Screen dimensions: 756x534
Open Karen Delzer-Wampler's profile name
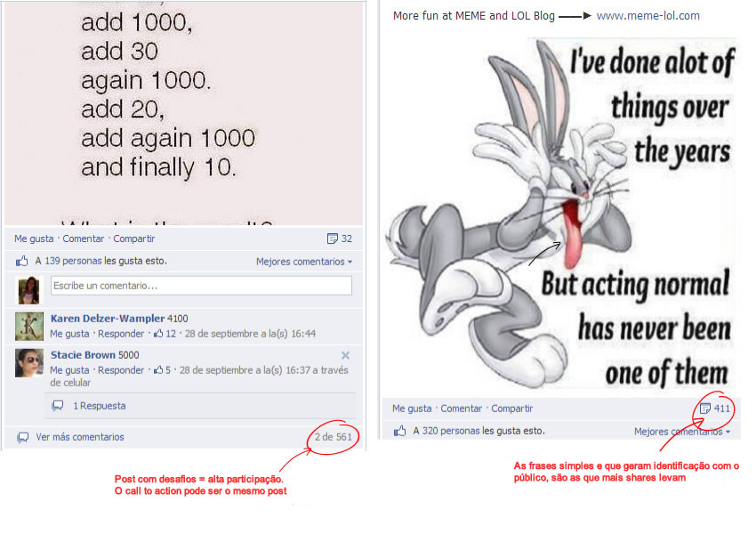point(108,319)
